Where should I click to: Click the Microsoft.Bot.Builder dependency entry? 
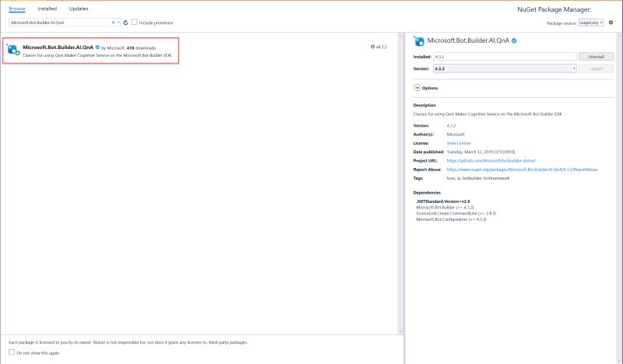(x=445, y=208)
